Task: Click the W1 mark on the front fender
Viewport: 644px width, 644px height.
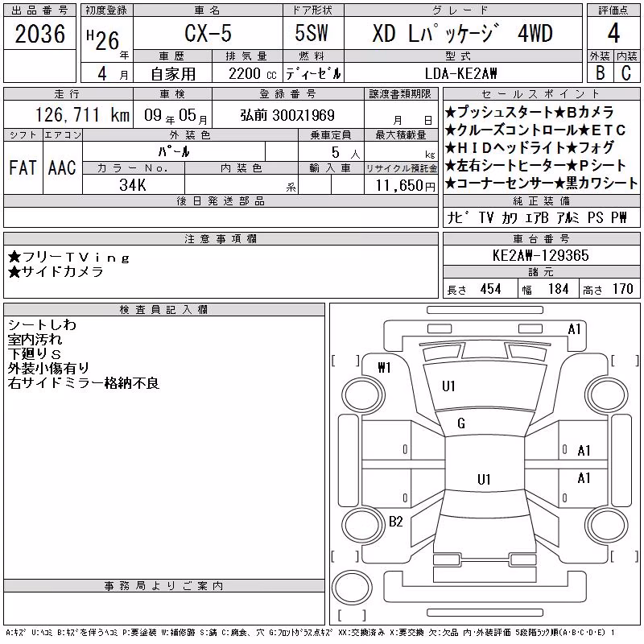Action: click(385, 367)
